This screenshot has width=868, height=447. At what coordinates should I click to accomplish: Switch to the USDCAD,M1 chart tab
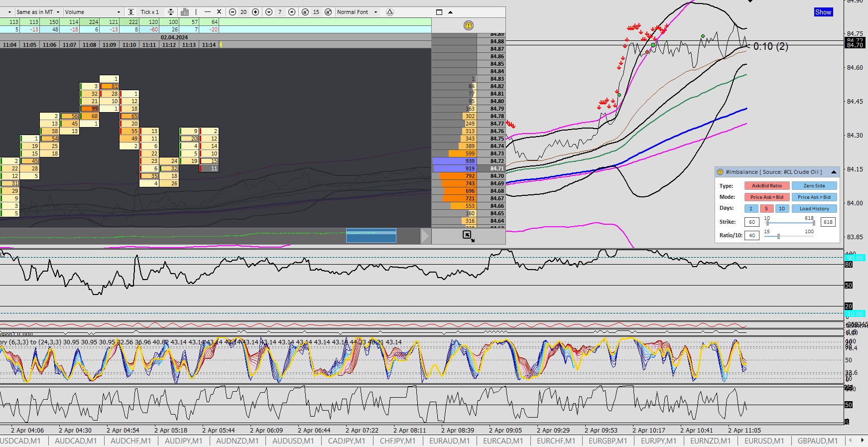click(x=20, y=441)
